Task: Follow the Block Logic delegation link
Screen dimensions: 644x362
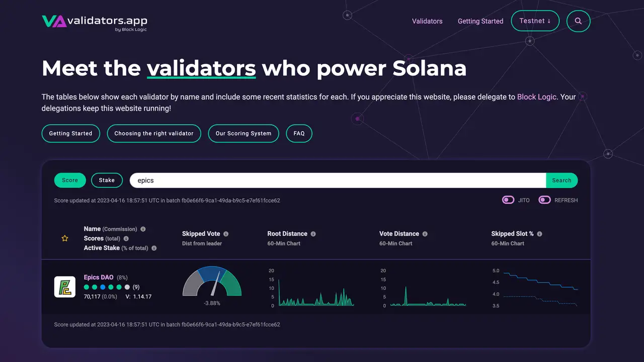Action: pyautogui.click(x=536, y=97)
